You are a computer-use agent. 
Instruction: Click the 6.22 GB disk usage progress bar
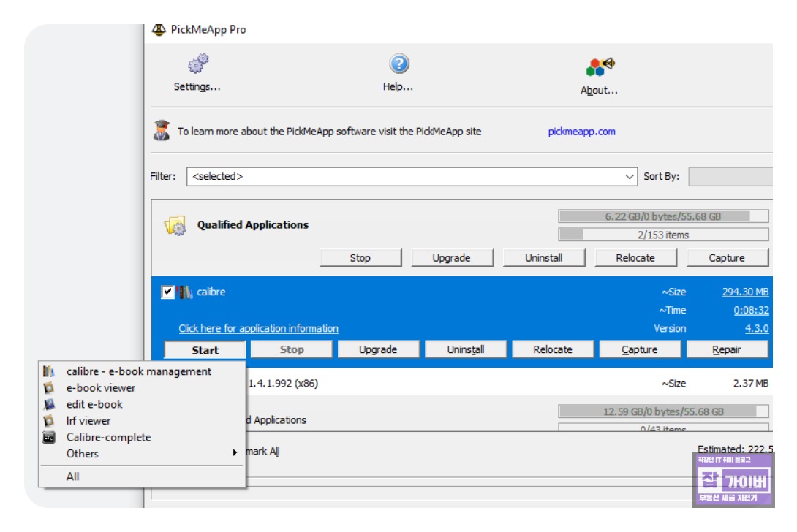click(663, 216)
